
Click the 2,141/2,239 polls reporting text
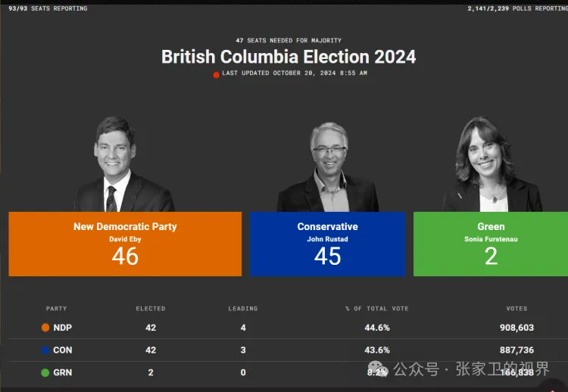tap(518, 8)
